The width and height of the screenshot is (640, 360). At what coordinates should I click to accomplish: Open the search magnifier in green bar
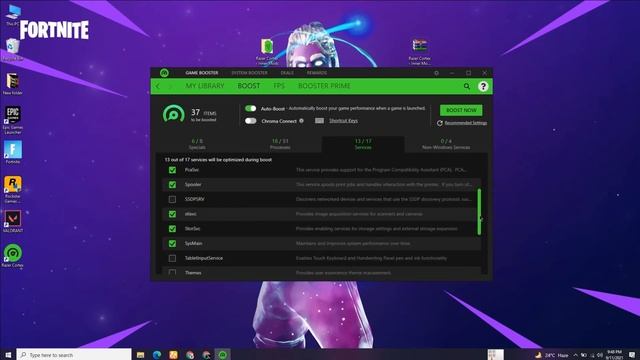click(x=467, y=86)
